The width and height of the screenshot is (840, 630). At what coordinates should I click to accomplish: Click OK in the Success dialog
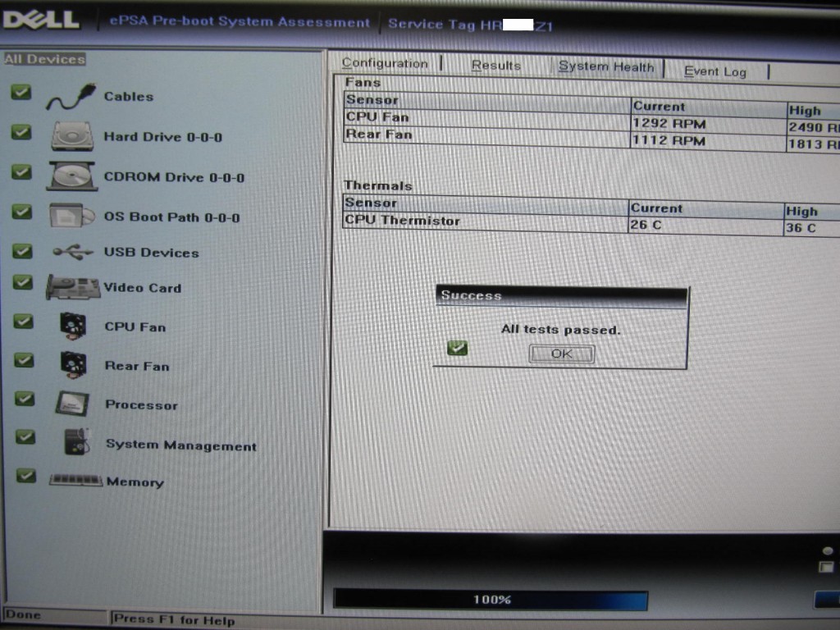click(x=561, y=354)
